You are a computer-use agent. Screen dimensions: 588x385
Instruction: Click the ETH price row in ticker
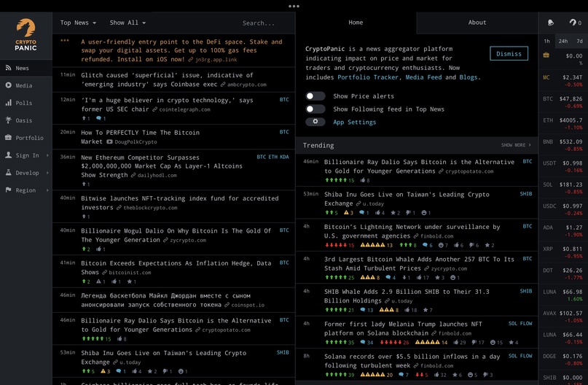coord(562,123)
